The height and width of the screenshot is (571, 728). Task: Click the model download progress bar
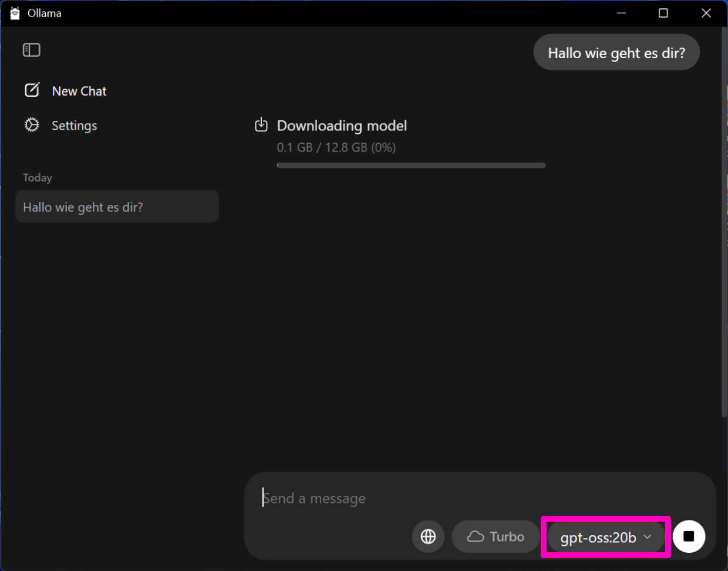[x=411, y=165]
